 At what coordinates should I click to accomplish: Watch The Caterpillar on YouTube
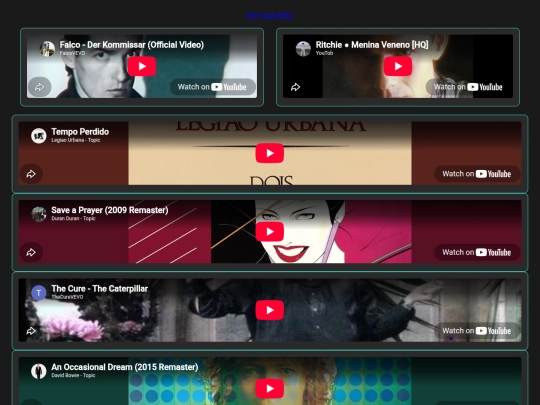tap(477, 331)
